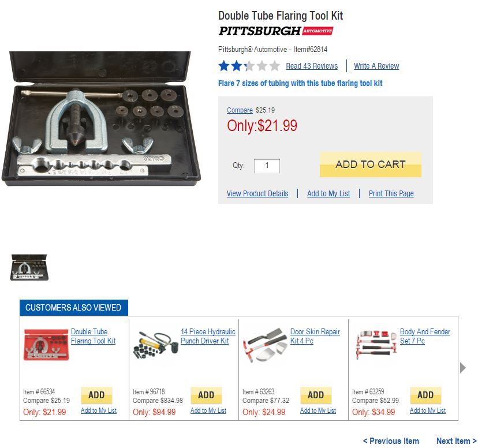Open View Product Details link
478x448 pixels.
pos(257,194)
